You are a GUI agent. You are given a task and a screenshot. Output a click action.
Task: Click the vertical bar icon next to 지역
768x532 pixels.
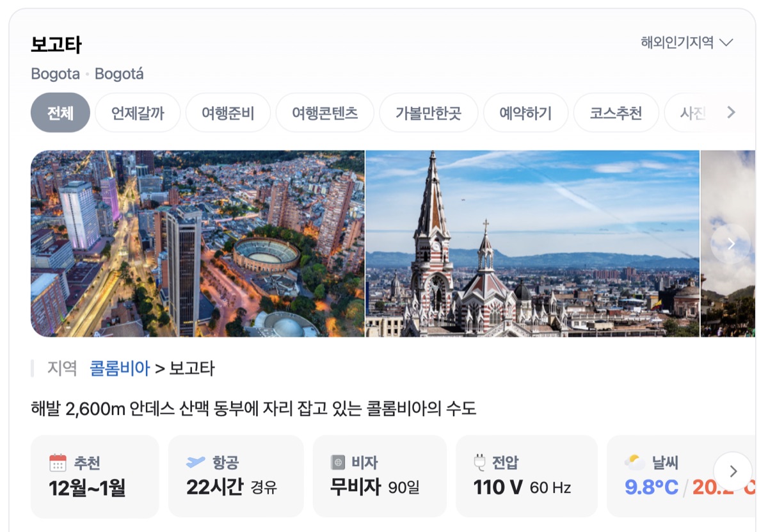(33, 368)
